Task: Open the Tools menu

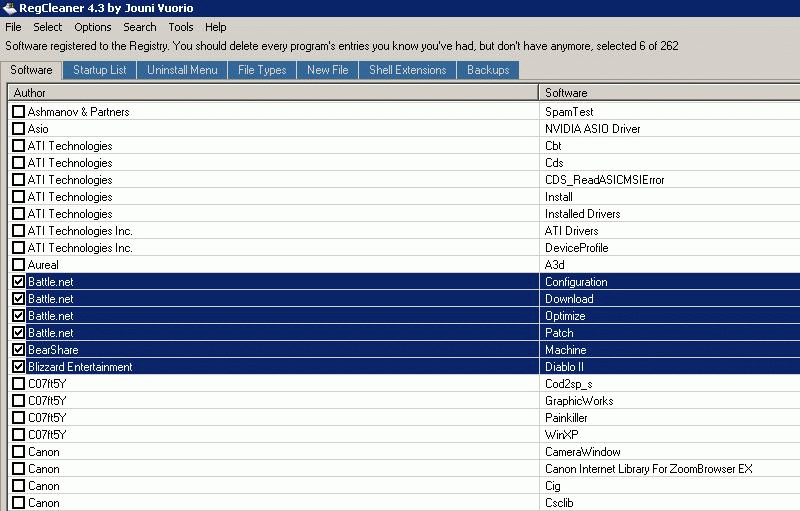Action: (181, 27)
